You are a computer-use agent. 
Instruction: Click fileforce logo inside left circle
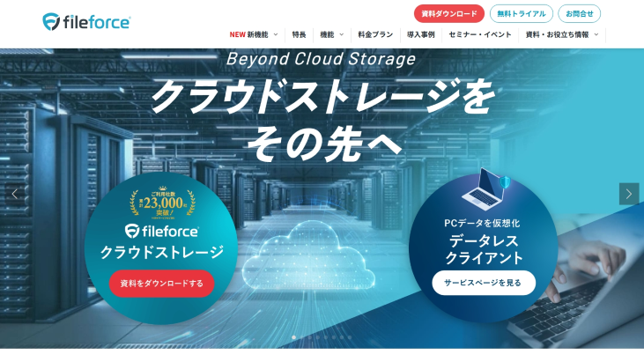[162, 231]
